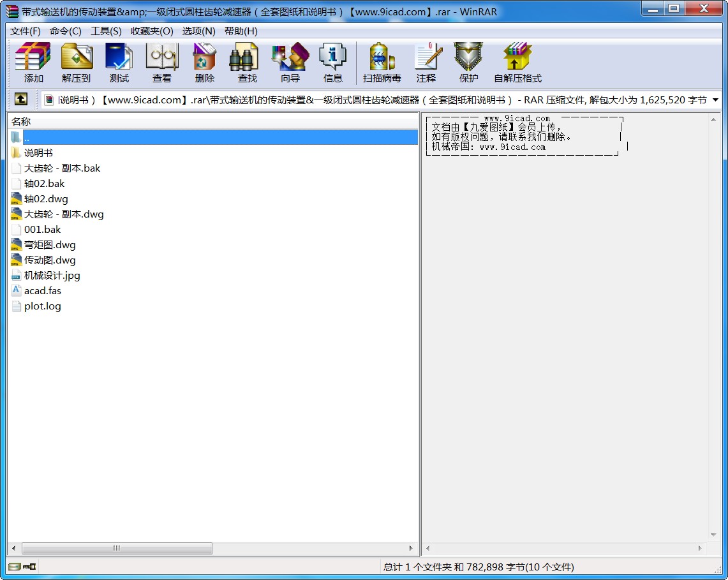Viewport: 728px width, 580px height.
Task: Open the Tools (工具) menu
Action: point(106,31)
